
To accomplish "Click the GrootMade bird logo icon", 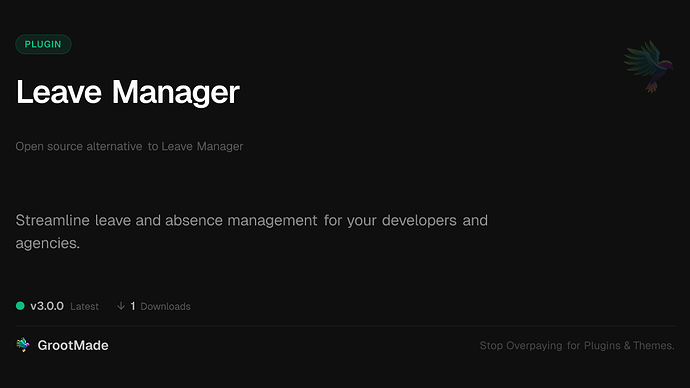I will click(x=23, y=345).
